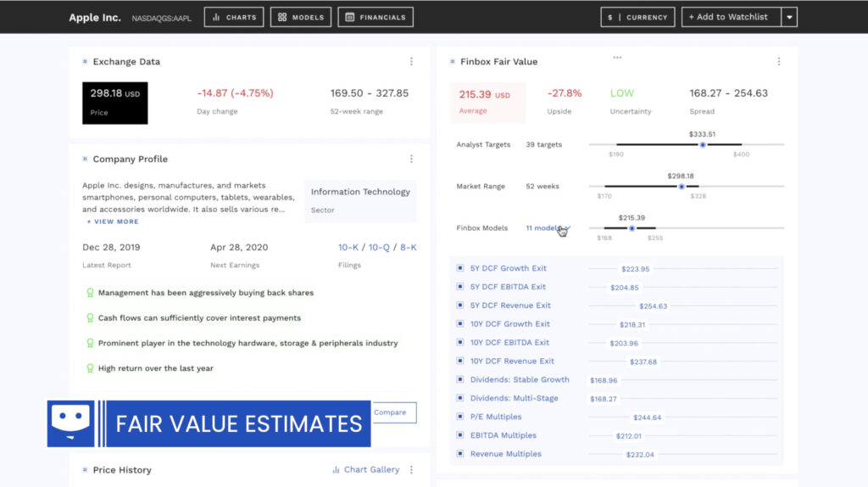Toggle P/E Multiples model
The width and height of the screenshot is (868, 487).
(460, 416)
